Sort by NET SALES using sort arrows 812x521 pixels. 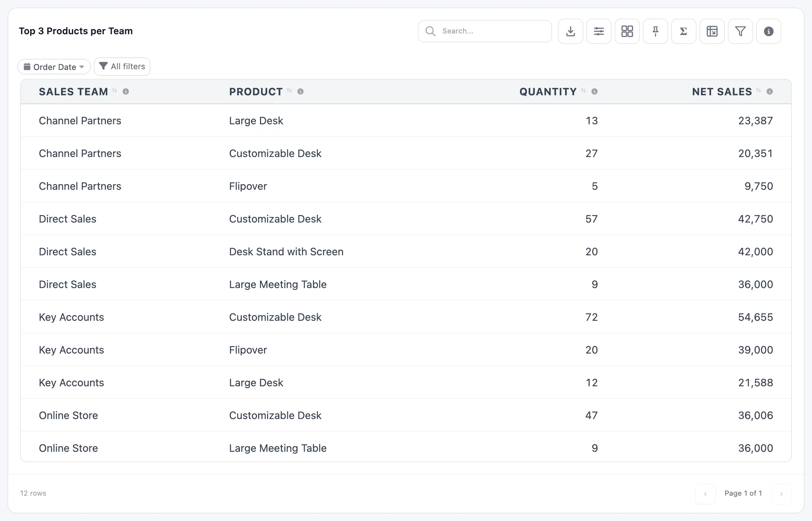click(x=758, y=90)
